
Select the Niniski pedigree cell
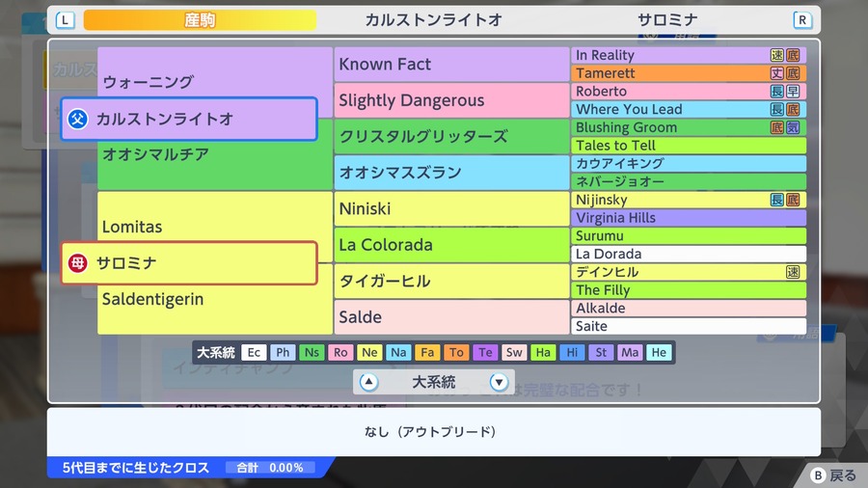coord(451,208)
